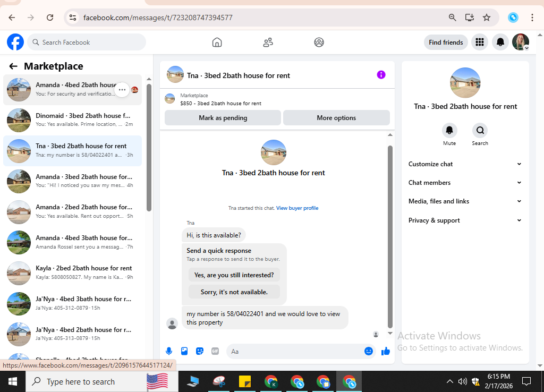
Task: Open Amanda 4bed 3bath house conversation
Action: coord(72,242)
